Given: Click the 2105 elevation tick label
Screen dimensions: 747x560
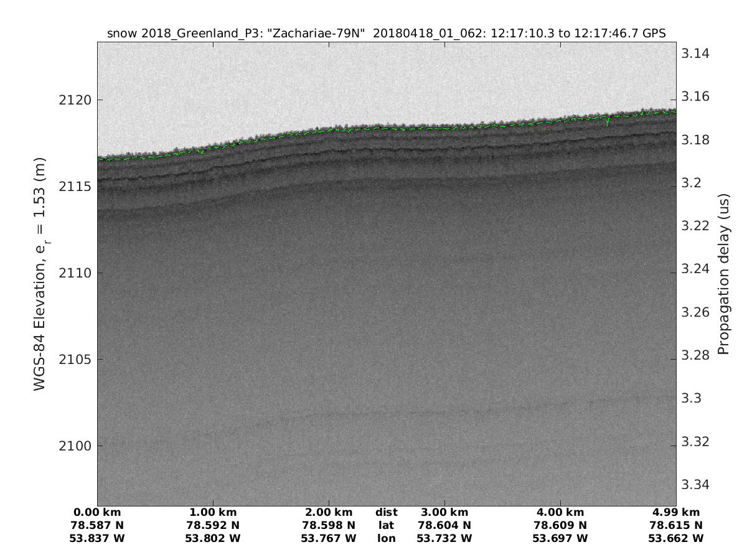Looking at the screenshot, I should pyautogui.click(x=75, y=360).
